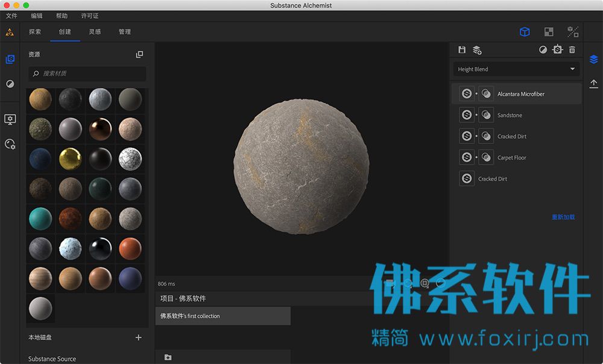Click the resource pop-out window icon
The height and width of the screenshot is (364, 603).
coord(139,55)
